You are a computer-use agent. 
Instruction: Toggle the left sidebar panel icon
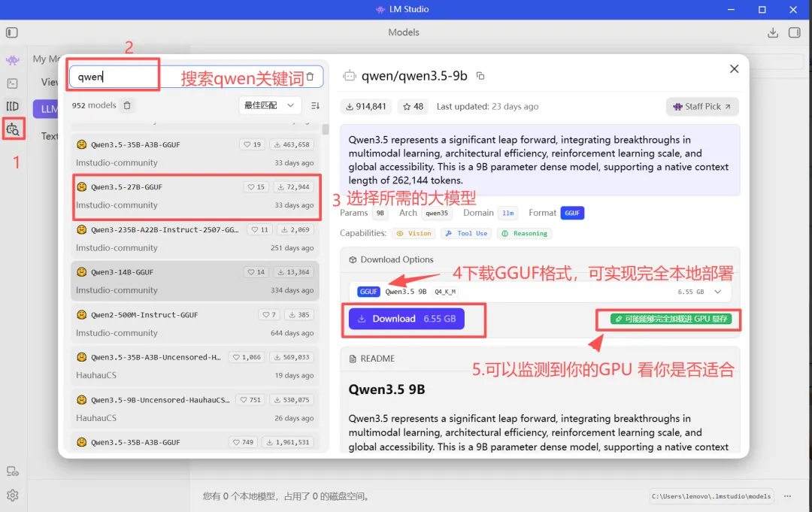[x=12, y=32]
